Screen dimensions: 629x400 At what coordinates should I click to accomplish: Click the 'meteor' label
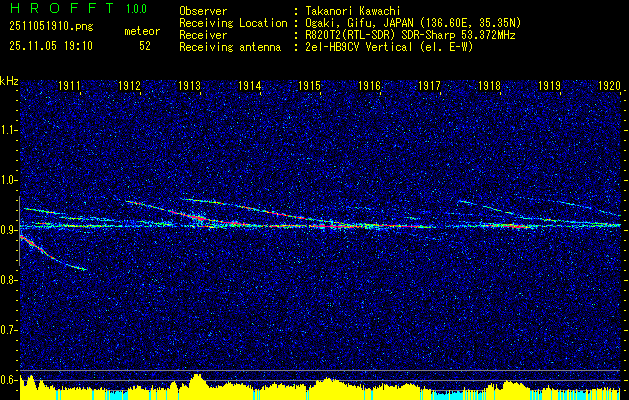point(142,31)
